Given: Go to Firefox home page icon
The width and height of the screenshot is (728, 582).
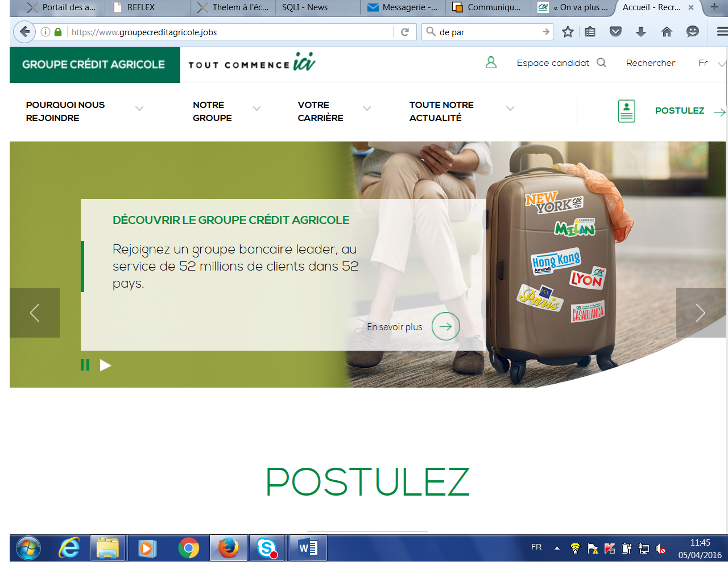Looking at the screenshot, I should (667, 32).
